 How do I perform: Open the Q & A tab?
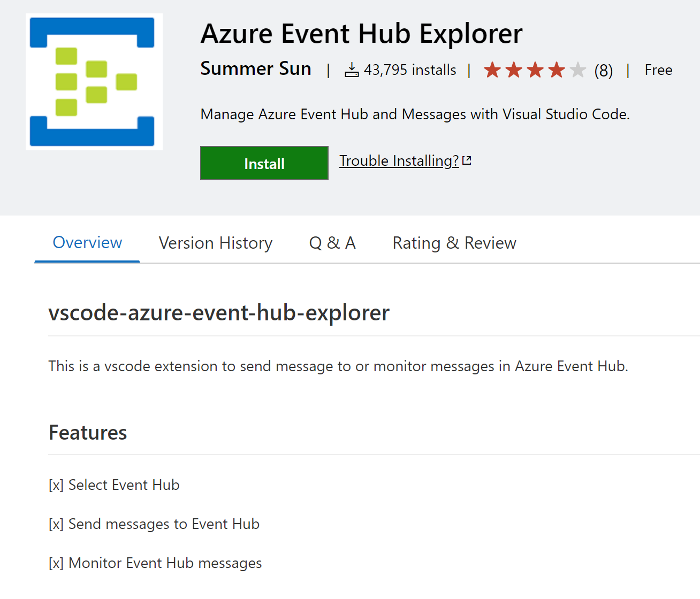(x=332, y=243)
